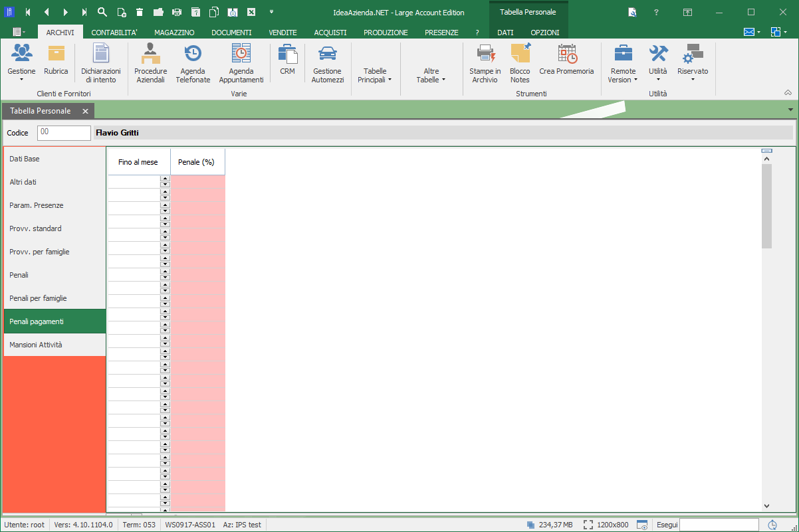The image size is (799, 532).
Task: Click the magnifier search icon in title bar
Action: point(102,12)
